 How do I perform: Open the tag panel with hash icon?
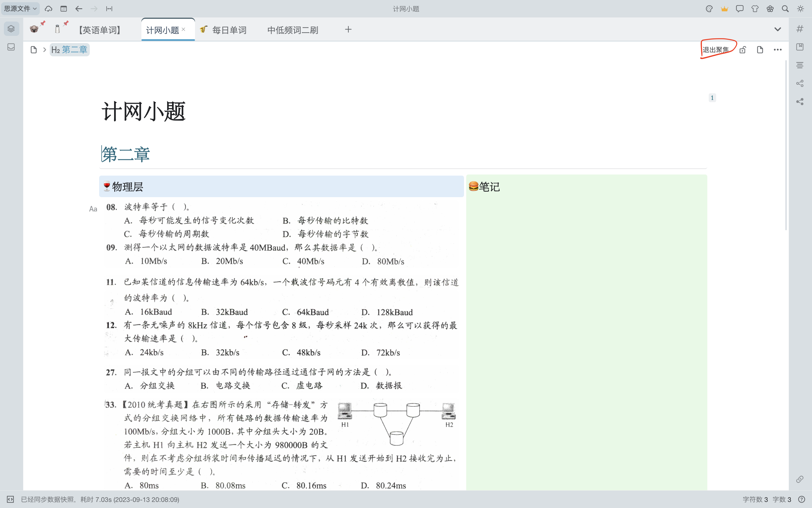(x=800, y=28)
